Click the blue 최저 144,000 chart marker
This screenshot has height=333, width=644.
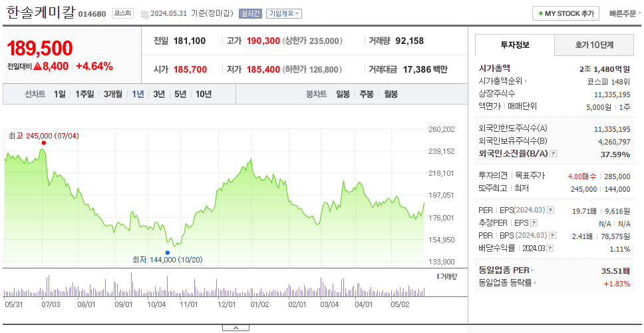(x=167, y=252)
